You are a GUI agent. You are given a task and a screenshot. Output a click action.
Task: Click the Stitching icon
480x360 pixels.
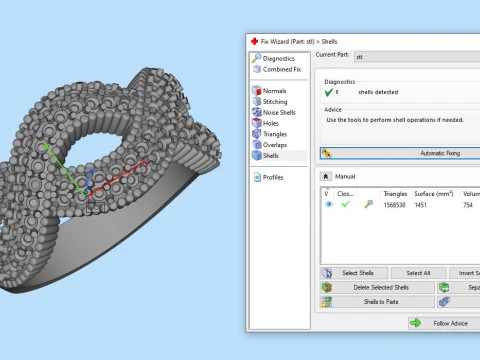(x=257, y=101)
